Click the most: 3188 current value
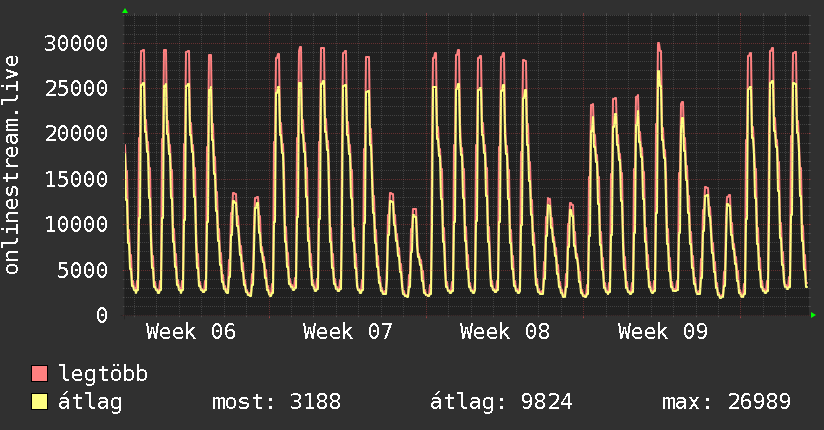The image size is (824, 430). [x=276, y=402]
